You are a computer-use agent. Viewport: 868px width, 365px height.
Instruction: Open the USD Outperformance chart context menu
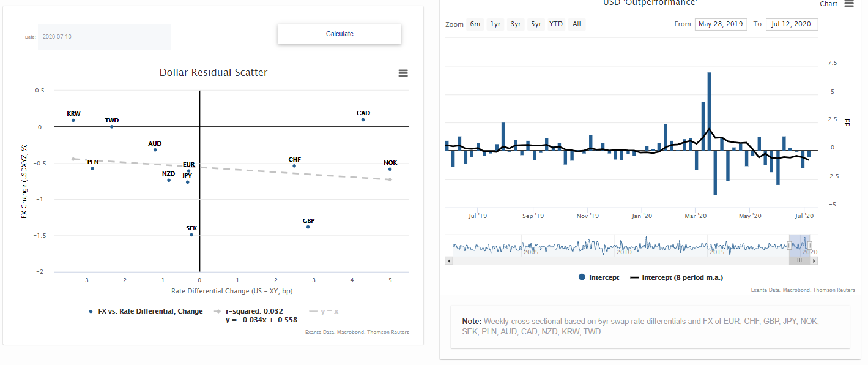point(848,4)
